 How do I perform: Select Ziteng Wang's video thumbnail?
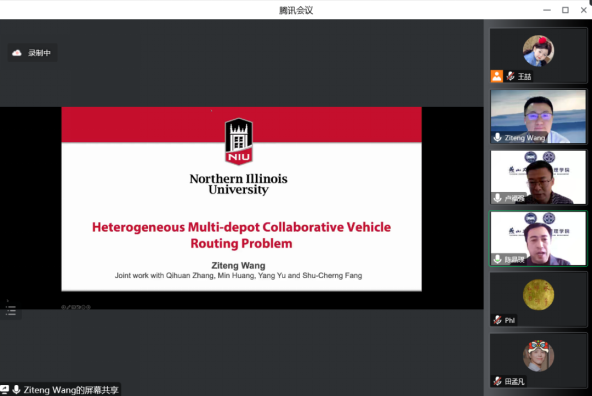tap(538, 116)
